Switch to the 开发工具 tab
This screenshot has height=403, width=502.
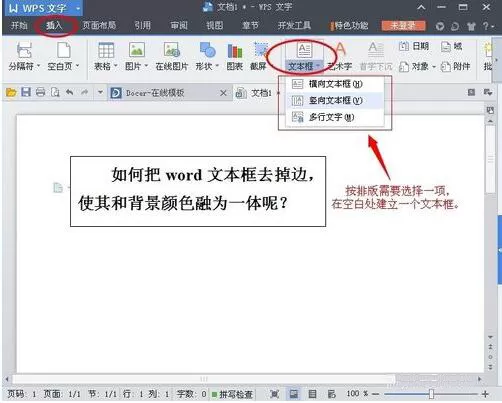(x=294, y=26)
